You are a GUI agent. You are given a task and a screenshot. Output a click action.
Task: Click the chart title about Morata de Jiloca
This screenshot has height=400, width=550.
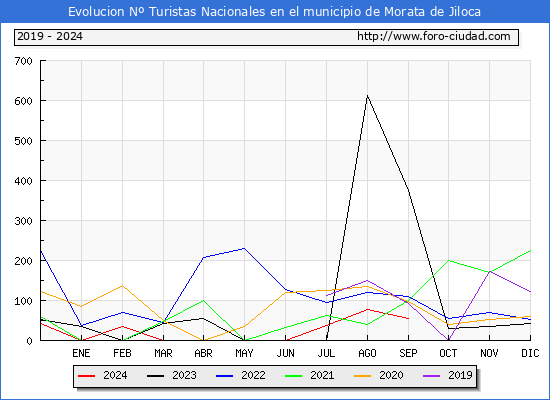pyautogui.click(x=274, y=12)
